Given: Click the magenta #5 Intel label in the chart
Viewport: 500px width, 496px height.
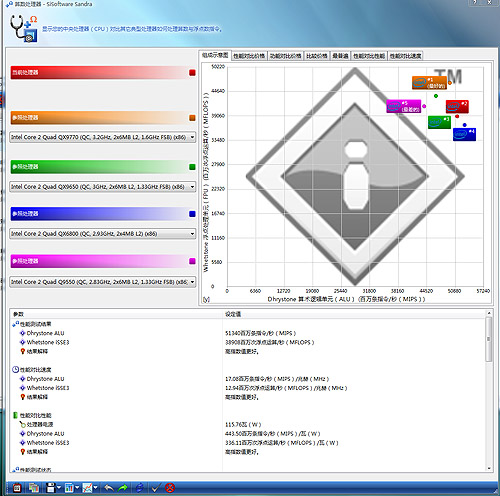Looking at the screenshot, I should pyautogui.click(x=403, y=106).
